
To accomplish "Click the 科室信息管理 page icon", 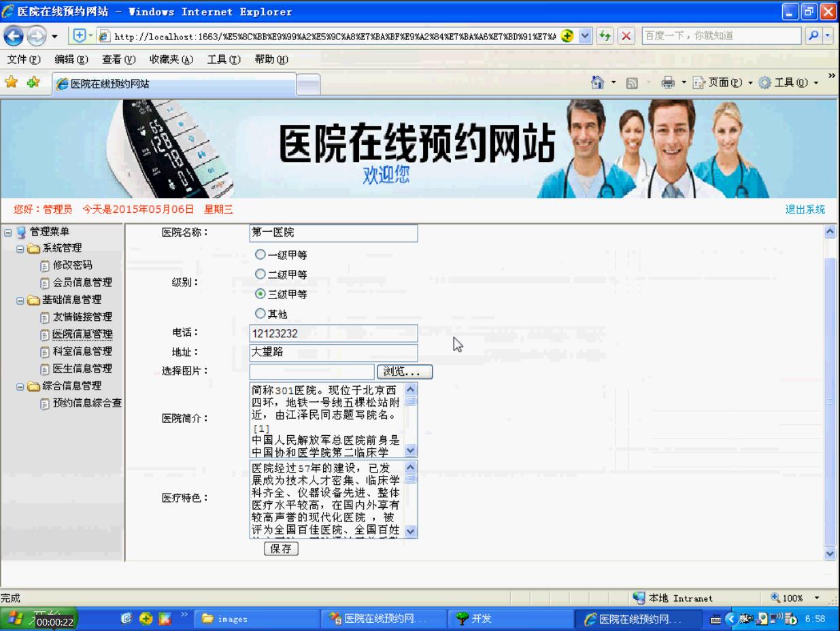I will (45, 352).
